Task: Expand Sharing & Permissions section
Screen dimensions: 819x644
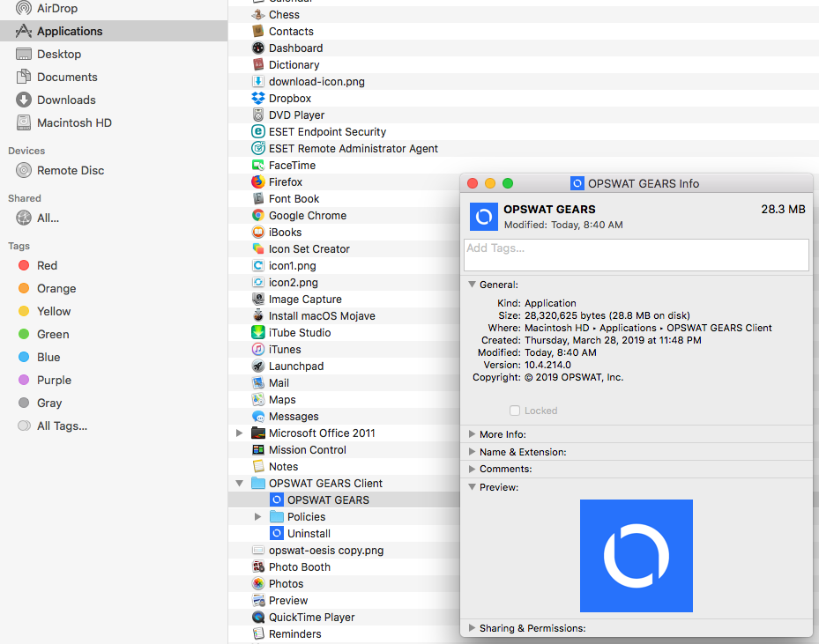Action: (472, 628)
